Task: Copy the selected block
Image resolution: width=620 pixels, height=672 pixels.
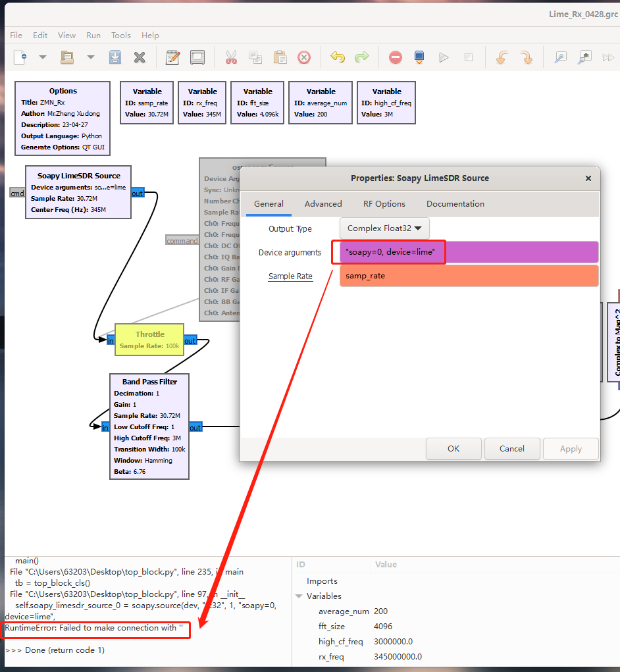Action: pos(255,57)
